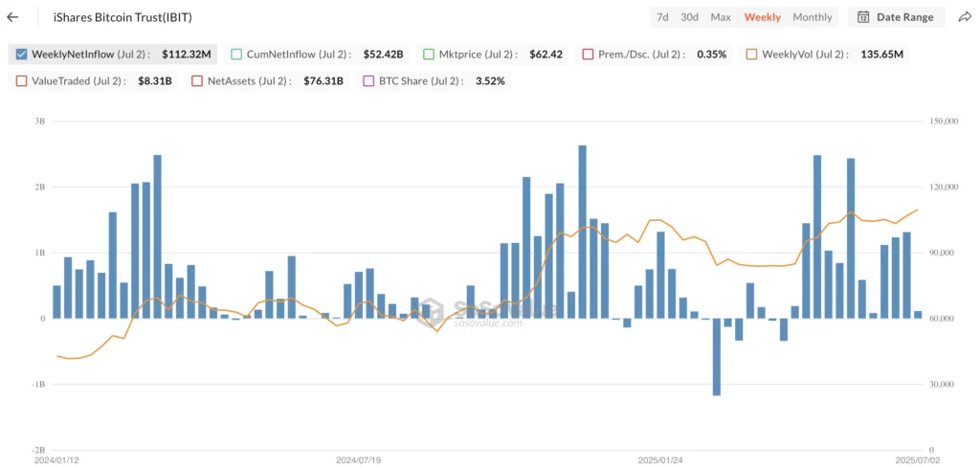The image size is (980, 467).
Task: Enable the Prem./Dsc. checkbox
Action: point(587,54)
